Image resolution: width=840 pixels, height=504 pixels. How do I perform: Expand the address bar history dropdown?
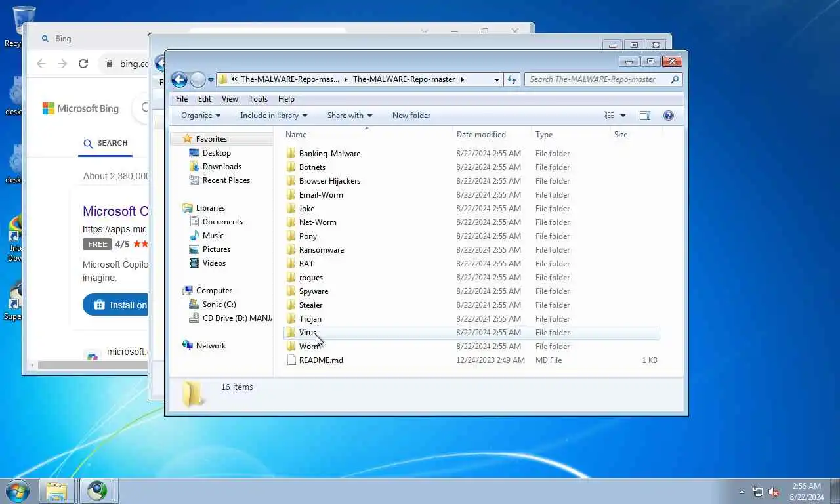[x=497, y=79]
